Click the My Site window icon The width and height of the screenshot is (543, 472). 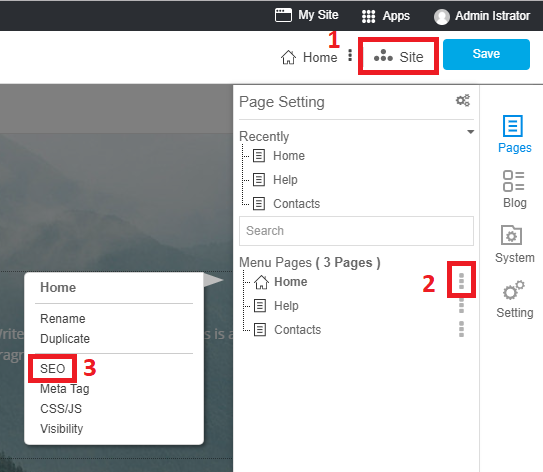coord(283,15)
